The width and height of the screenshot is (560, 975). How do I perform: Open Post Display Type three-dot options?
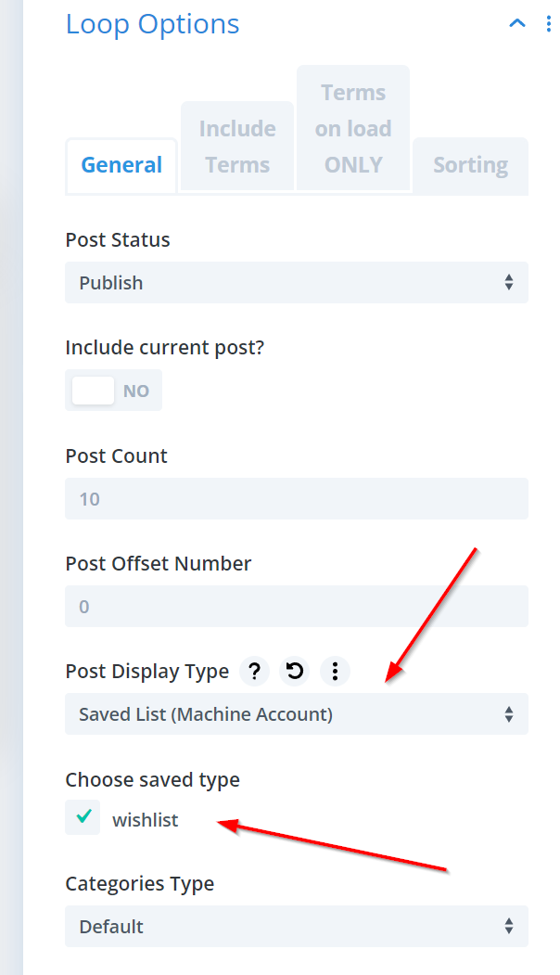[x=336, y=671]
